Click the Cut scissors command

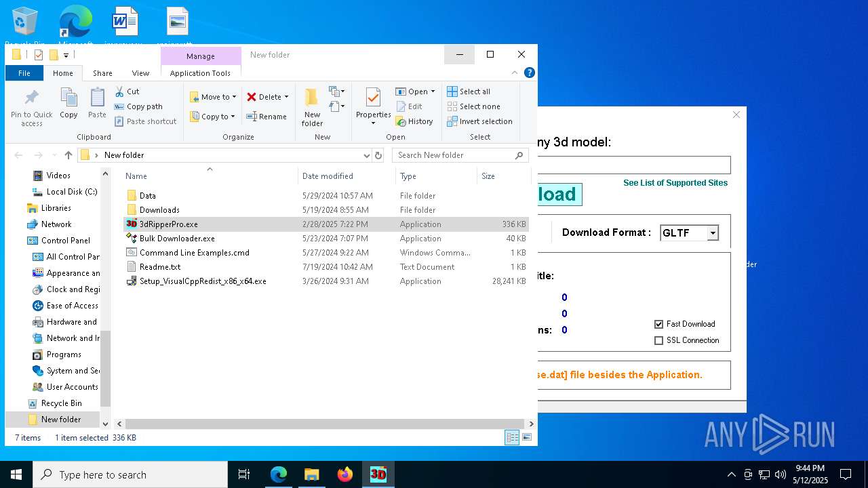click(127, 91)
